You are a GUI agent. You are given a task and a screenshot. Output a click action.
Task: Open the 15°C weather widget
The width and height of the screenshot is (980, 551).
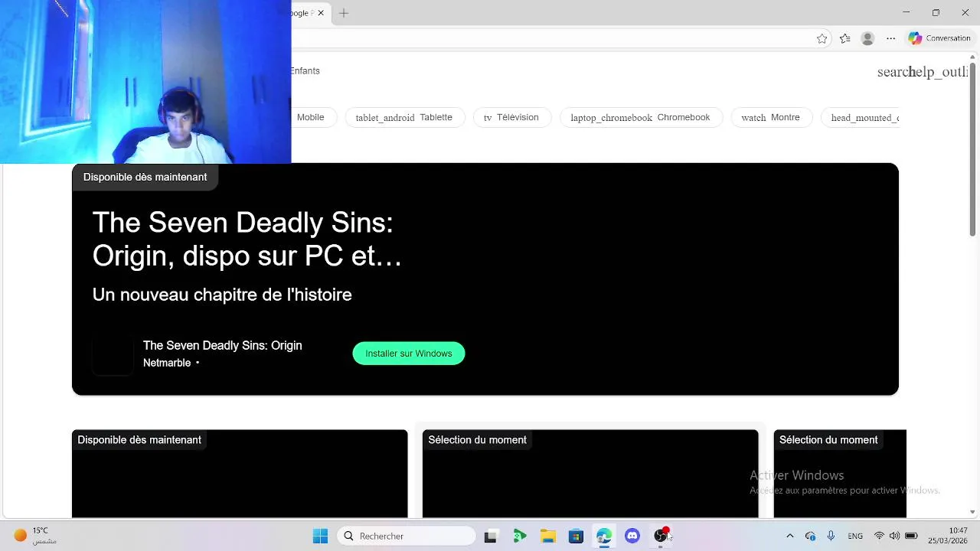35,536
